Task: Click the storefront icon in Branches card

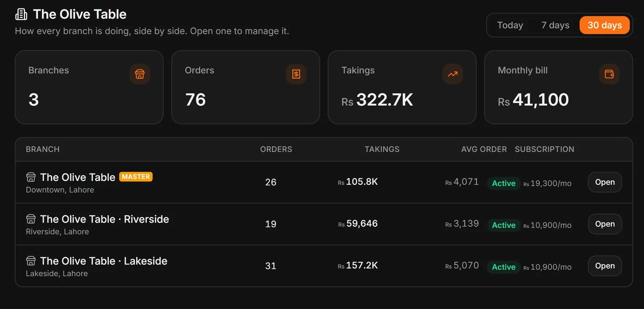Action: [x=140, y=74]
